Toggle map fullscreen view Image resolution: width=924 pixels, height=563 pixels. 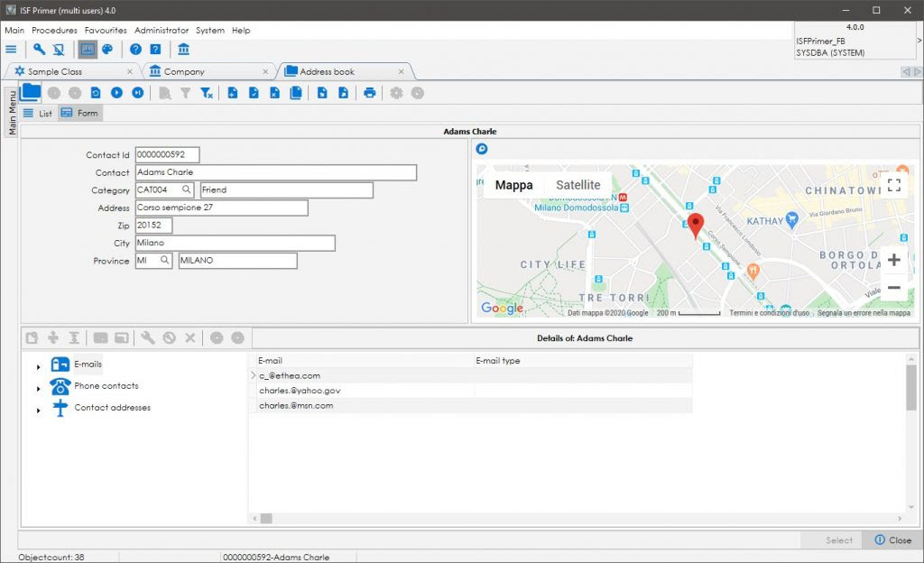[894, 185]
